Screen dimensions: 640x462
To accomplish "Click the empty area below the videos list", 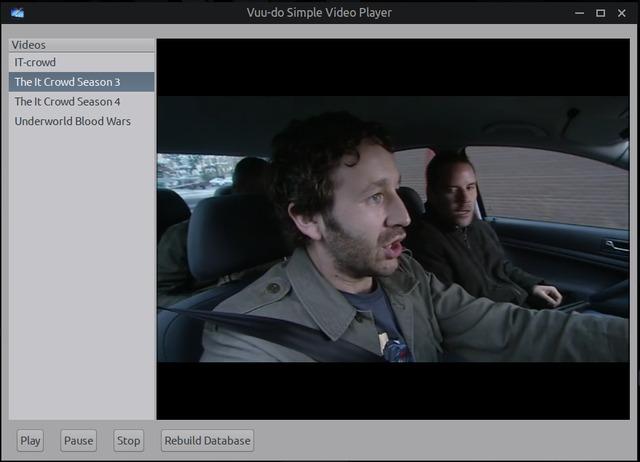I will tap(82, 280).
